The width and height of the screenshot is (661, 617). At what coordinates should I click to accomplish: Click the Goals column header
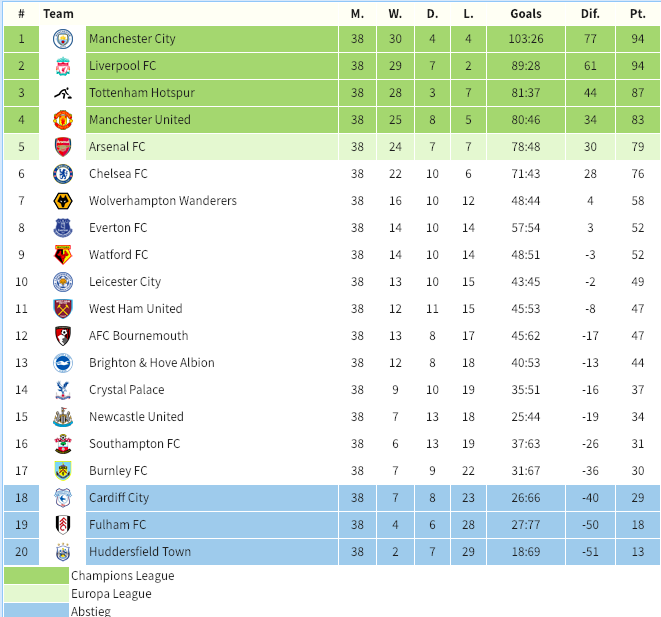click(526, 14)
